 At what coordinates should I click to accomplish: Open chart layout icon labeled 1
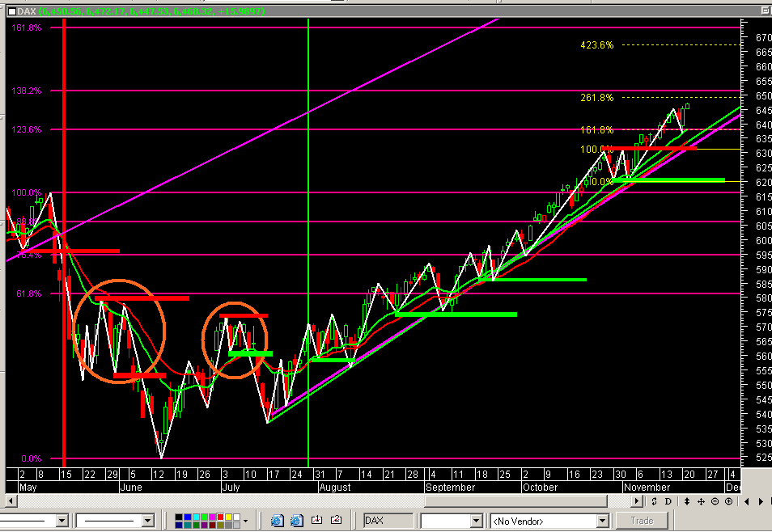(317, 519)
